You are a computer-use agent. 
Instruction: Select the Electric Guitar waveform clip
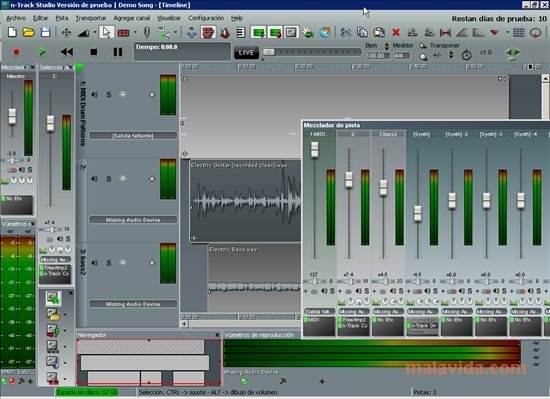pyautogui.click(x=245, y=201)
